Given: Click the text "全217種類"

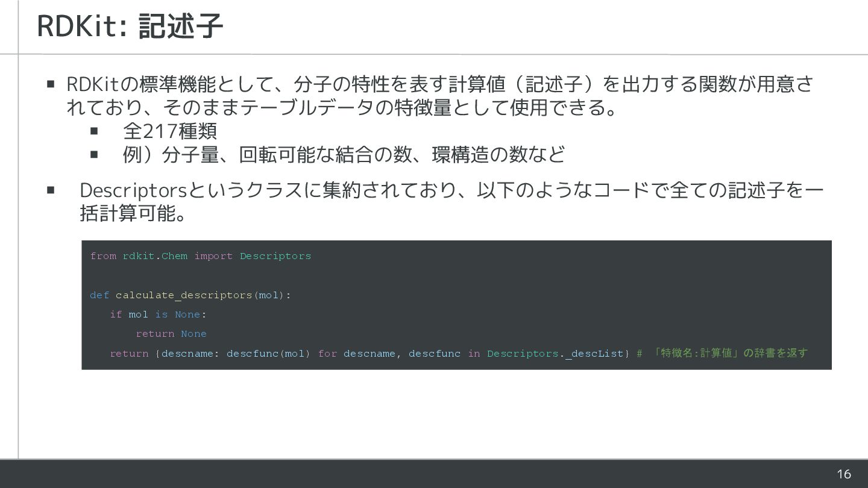Looking at the screenshot, I should (x=169, y=130).
